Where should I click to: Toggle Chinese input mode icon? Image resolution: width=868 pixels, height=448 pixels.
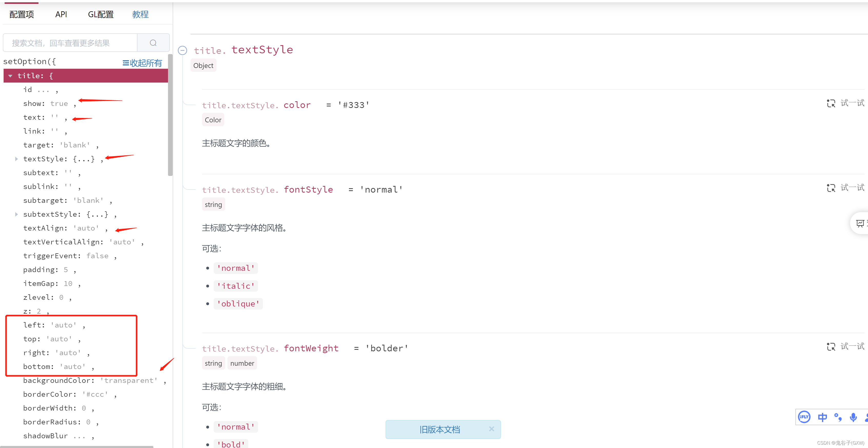(x=822, y=417)
